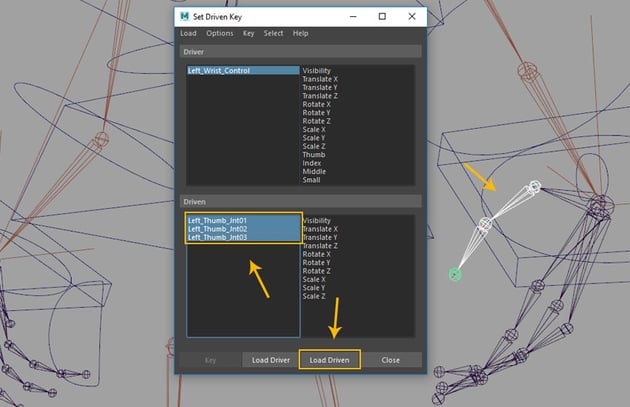Click the Maya logo icon in title bar
The width and height of the screenshot is (630, 407).
(x=187, y=16)
